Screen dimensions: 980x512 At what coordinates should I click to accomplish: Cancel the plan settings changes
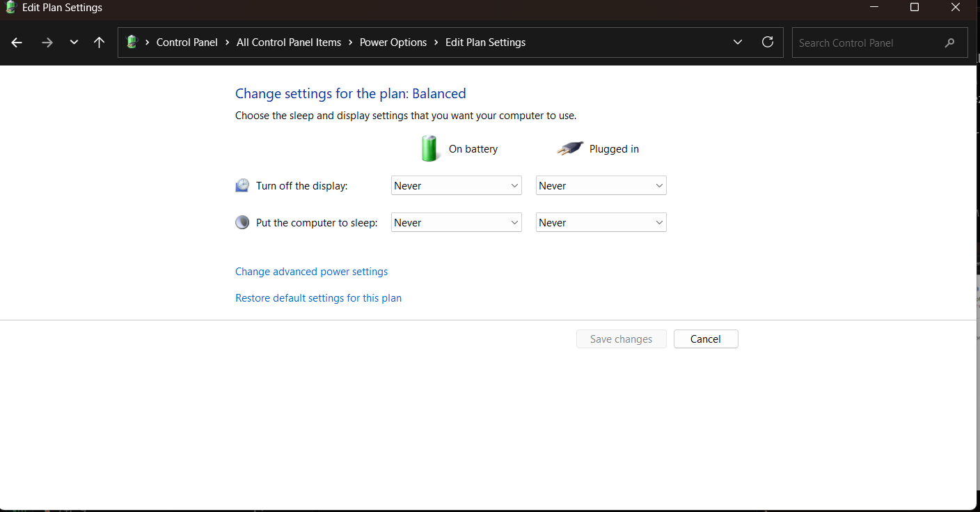pyautogui.click(x=706, y=339)
